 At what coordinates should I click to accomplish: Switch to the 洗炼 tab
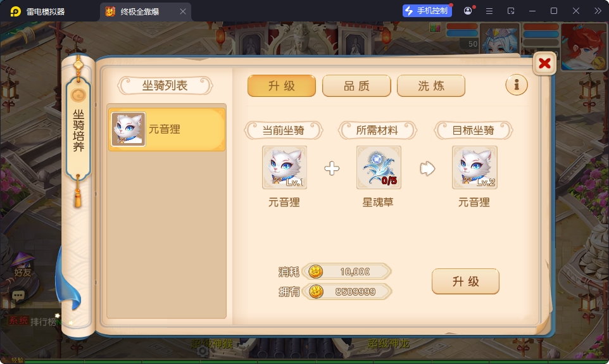tap(430, 86)
